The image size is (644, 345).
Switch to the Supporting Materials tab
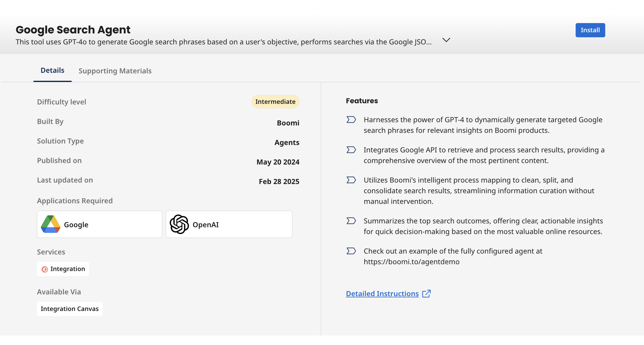tap(115, 71)
